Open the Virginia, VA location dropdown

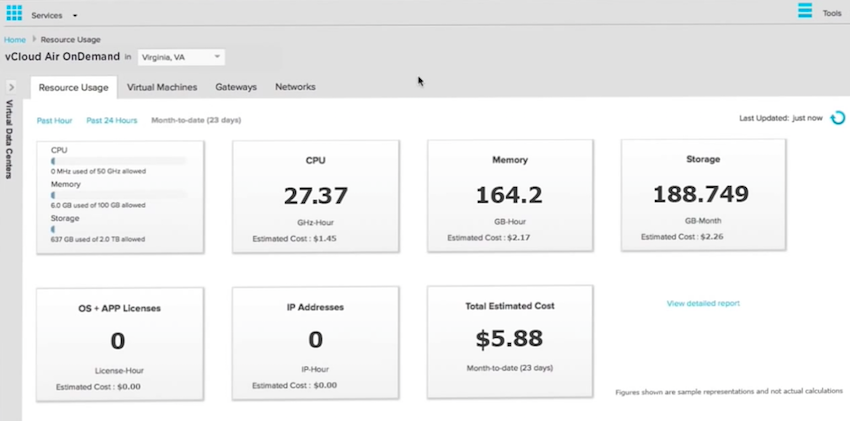181,57
